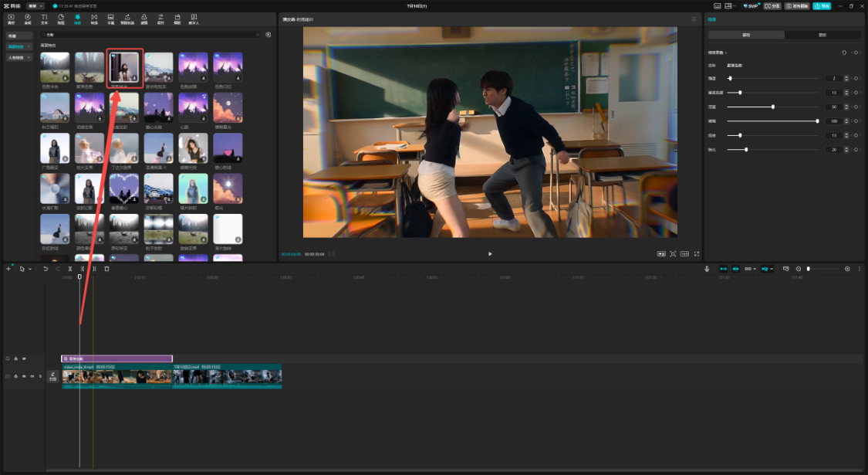Open the Digital Human tab in the top toolbar

click(194, 19)
